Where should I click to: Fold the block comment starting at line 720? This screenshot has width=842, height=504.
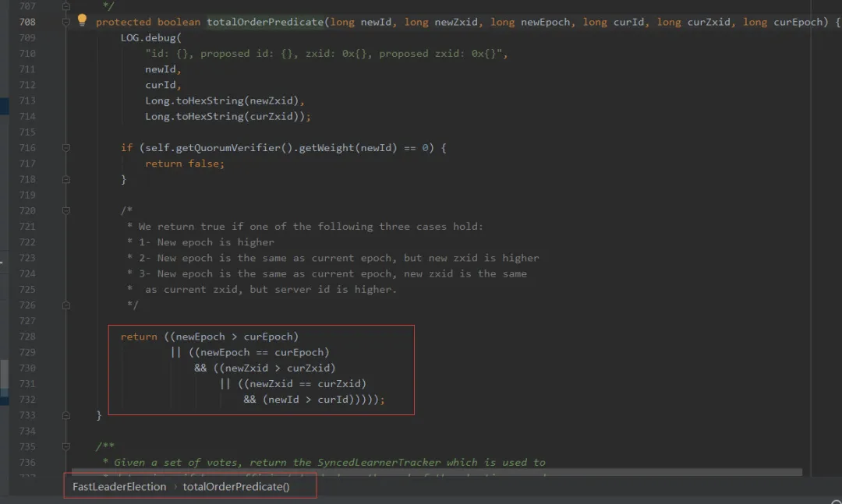66,210
